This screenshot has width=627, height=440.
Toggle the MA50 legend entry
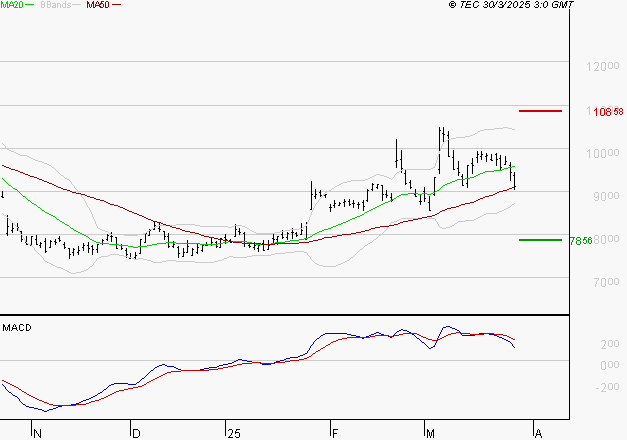(98, 6)
